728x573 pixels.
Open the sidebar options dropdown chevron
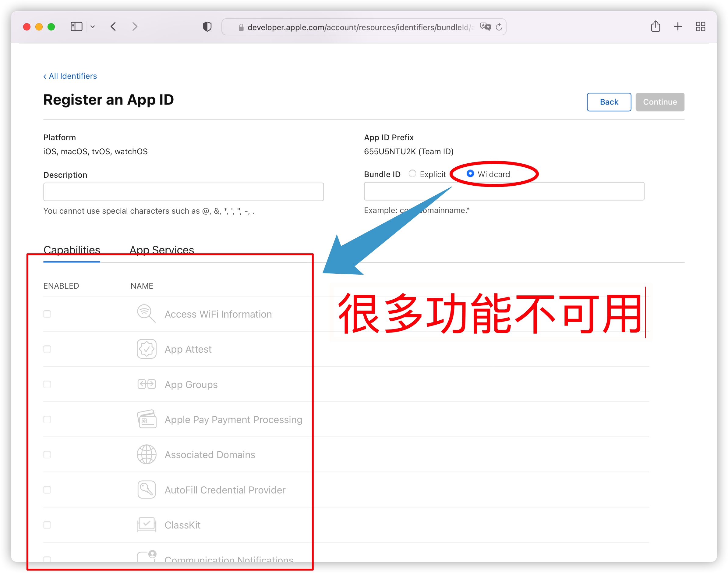point(93,27)
